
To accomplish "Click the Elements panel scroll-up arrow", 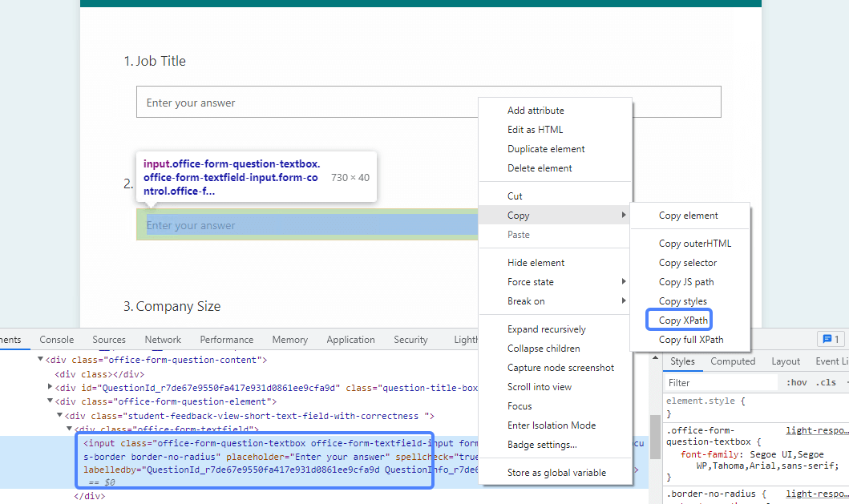I will coord(655,358).
